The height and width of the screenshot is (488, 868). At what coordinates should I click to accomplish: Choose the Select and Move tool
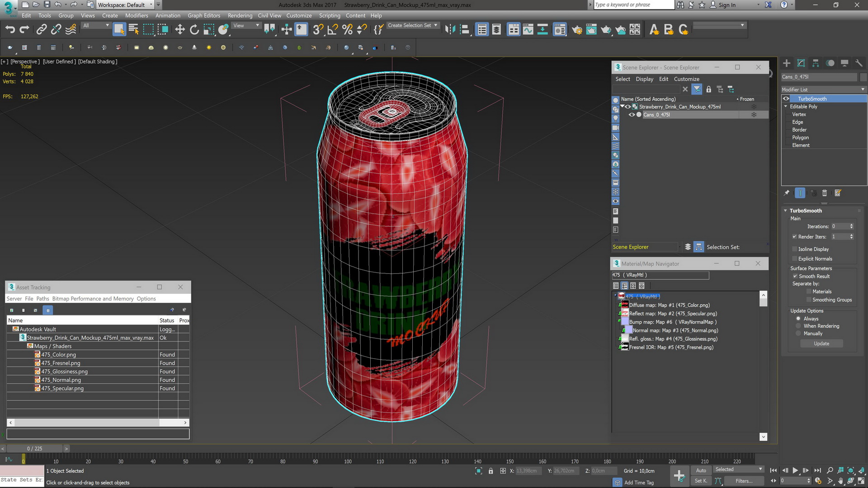click(x=180, y=30)
